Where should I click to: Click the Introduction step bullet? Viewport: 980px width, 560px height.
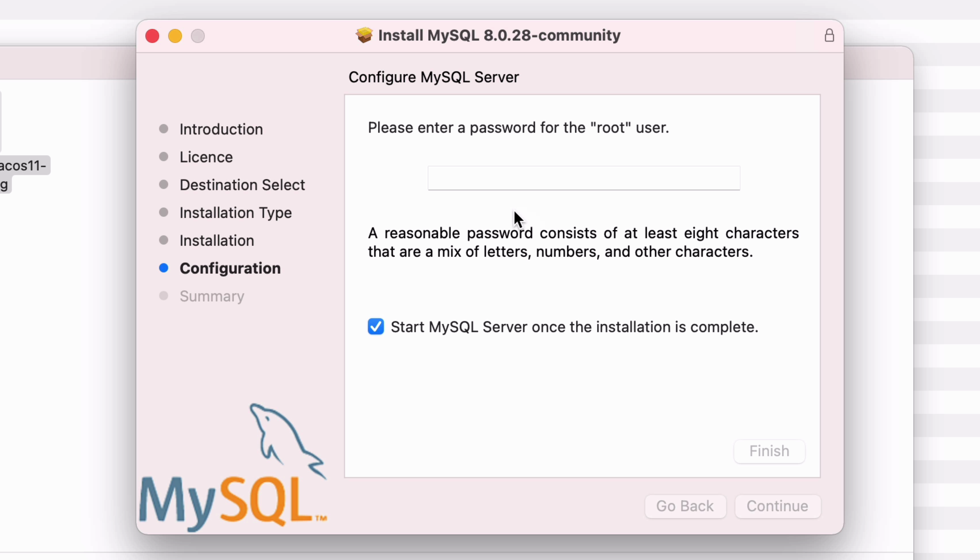coord(164,129)
